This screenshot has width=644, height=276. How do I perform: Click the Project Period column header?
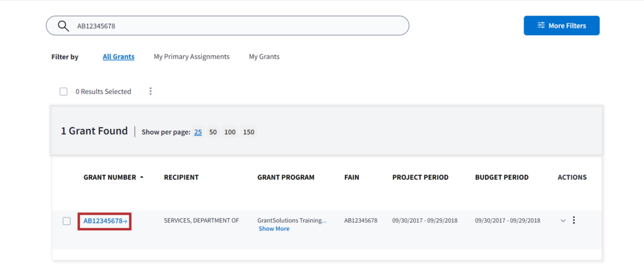coord(420,177)
